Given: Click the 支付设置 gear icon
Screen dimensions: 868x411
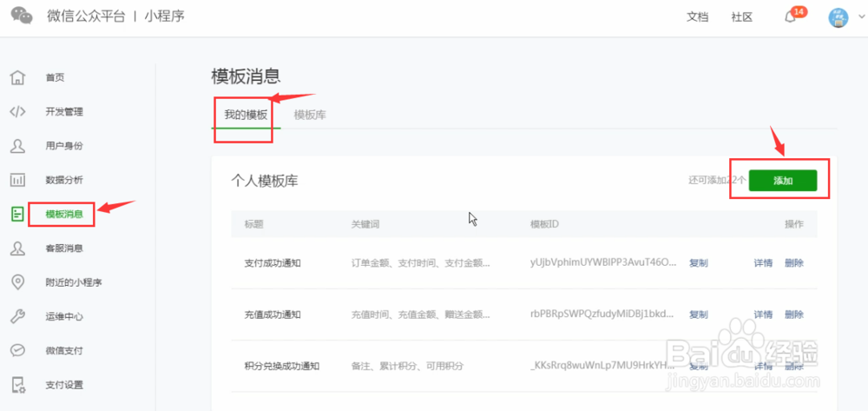Looking at the screenshot, I should [x=18, y=385].
